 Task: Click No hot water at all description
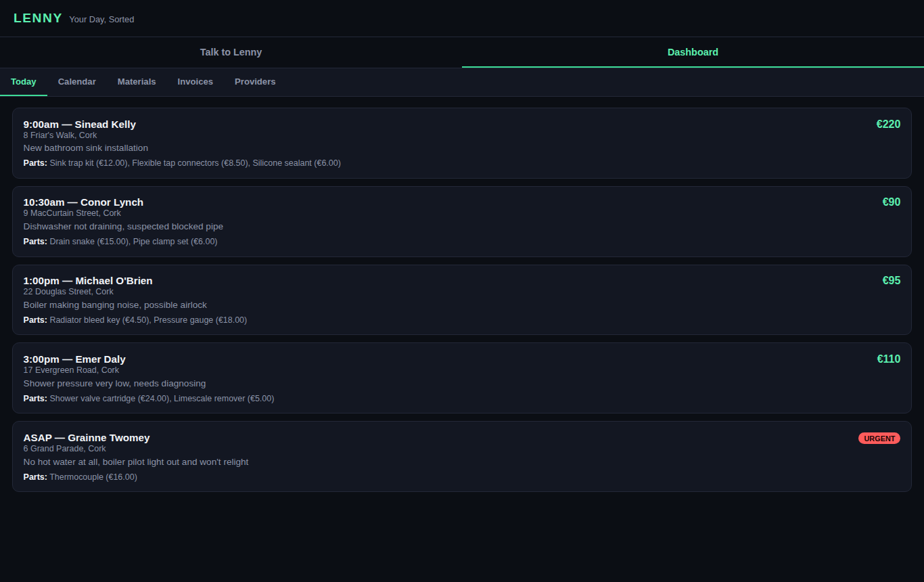tap(136, 462)
